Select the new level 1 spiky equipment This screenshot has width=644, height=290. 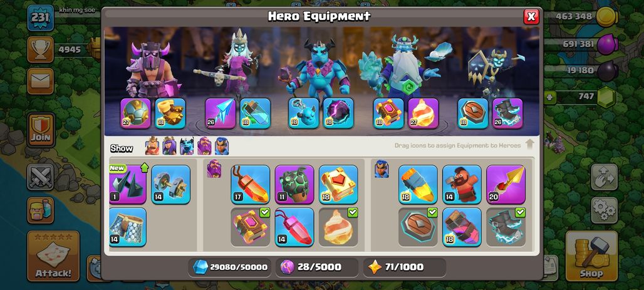(x=128, y=184)
